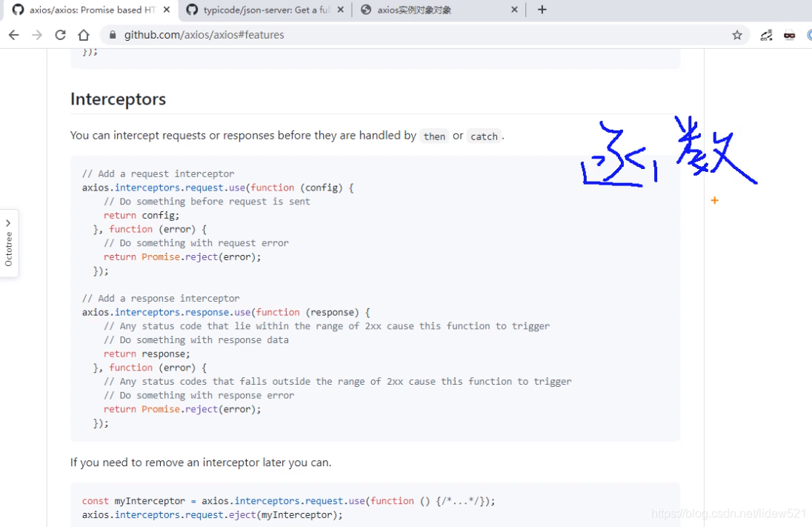The width and height of the screenshot is (812, 527).
Task: Switch to the axios实例对象对象 tab
Action: [439, 10]
